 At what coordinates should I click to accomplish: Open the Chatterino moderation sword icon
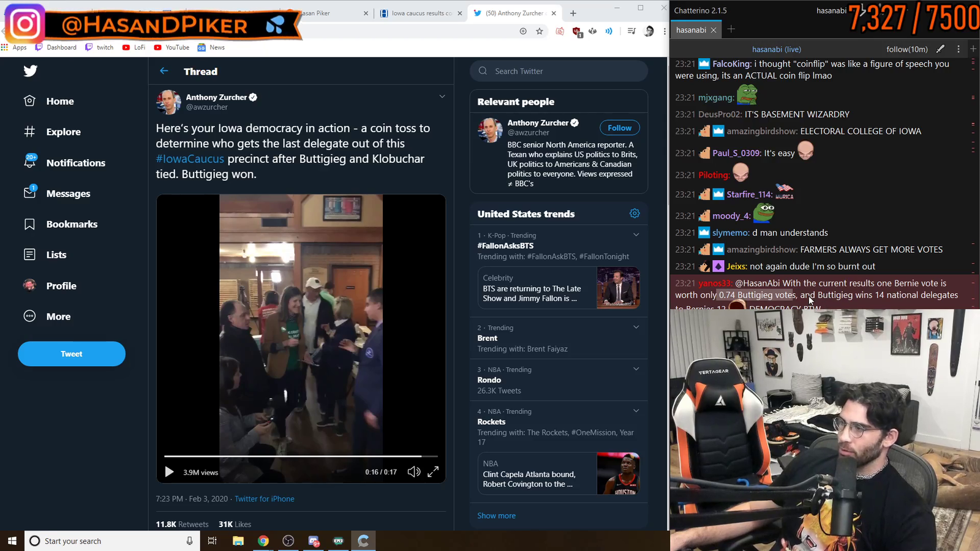click(x=940, y=49)
